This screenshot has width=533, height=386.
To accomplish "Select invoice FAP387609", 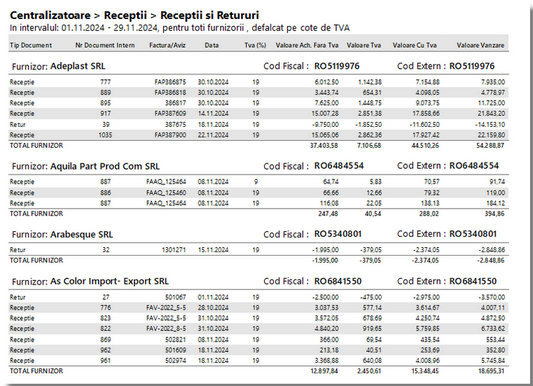I will pyautogui.click(x=170, y=113).
